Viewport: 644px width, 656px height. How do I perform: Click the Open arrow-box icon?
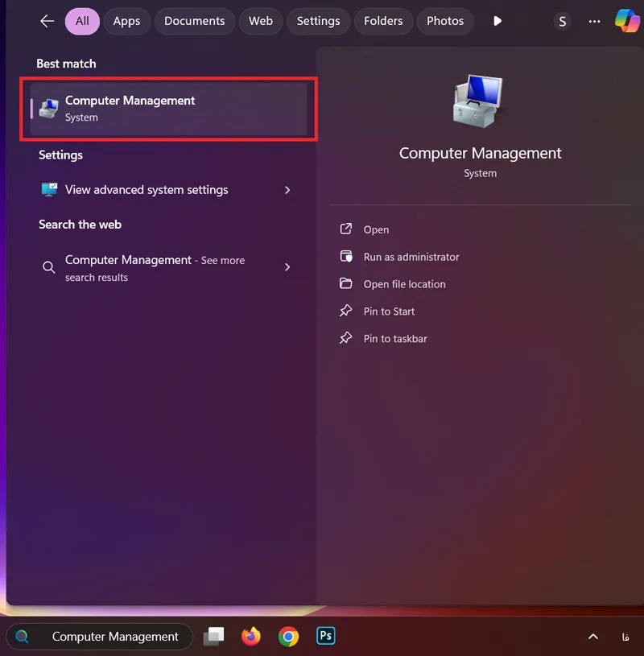(x=346, y=229)
